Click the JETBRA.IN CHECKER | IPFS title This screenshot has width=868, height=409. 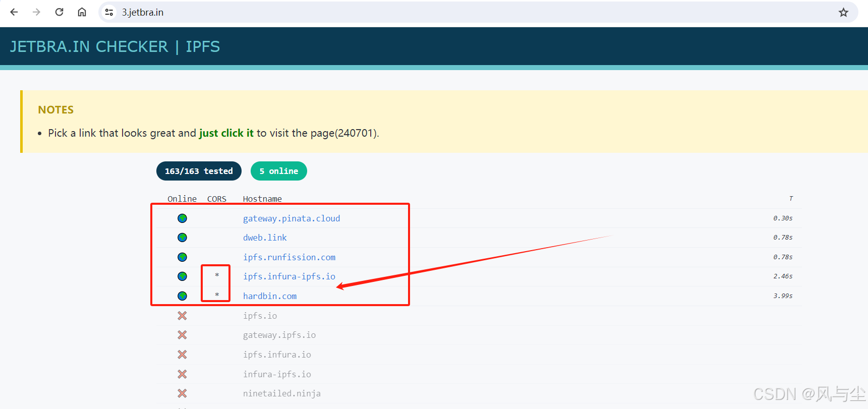pyautogui.click(x=115, y=47)
